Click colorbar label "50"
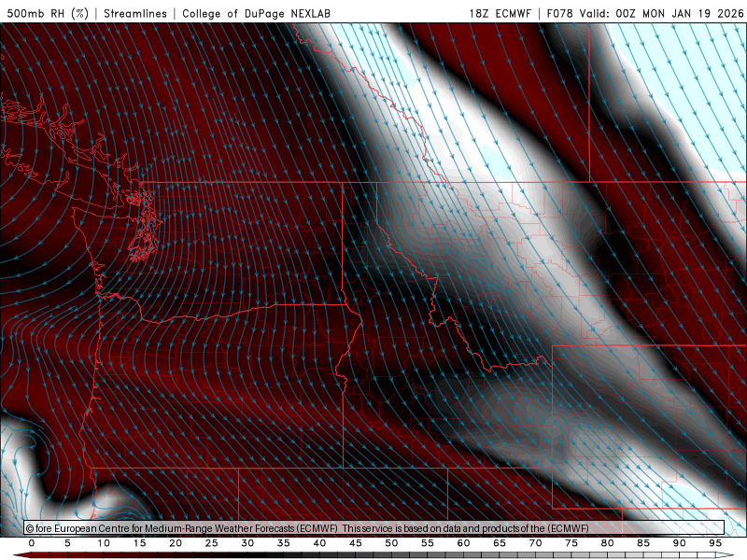Image resolution: width=747 pixels, height=560 pixels. coord(391,543)
